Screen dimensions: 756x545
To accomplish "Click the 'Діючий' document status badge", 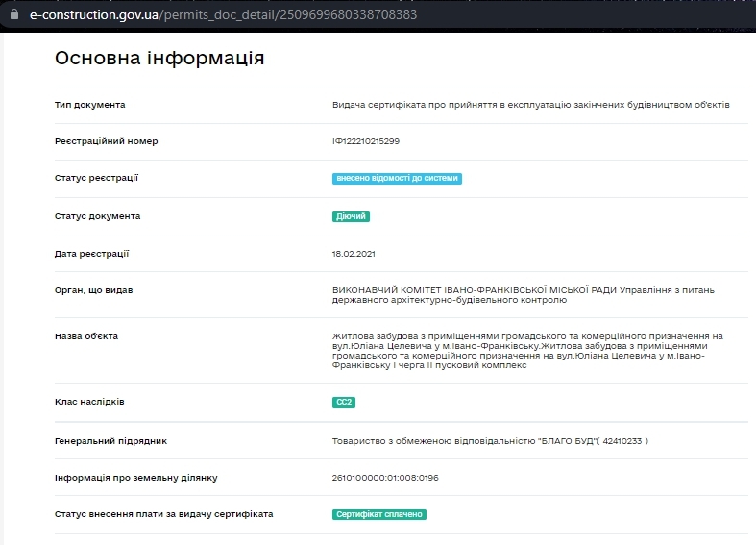I will pos(351,216).
